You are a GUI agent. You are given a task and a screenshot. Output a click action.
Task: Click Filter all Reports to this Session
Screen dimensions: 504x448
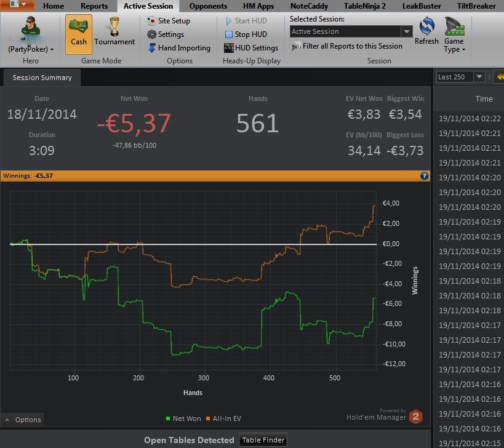pyautogui.click(x=347, y=46)
